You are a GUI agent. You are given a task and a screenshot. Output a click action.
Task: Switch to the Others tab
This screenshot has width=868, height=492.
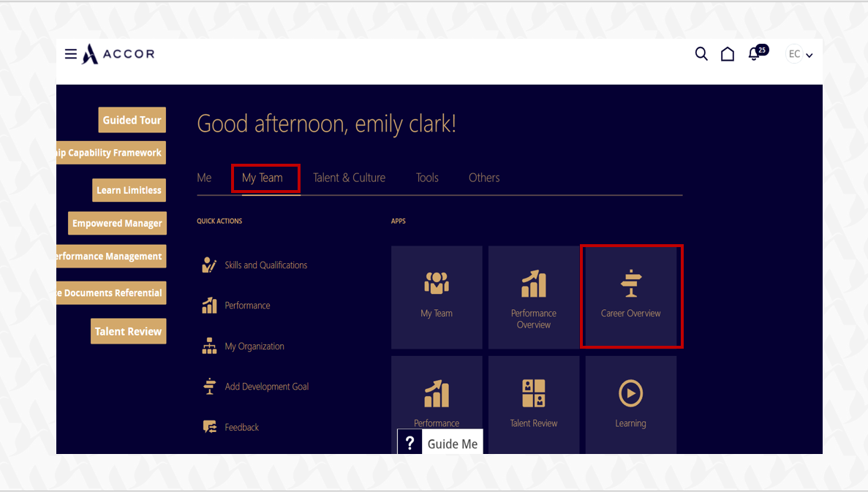tap(484, 178)
